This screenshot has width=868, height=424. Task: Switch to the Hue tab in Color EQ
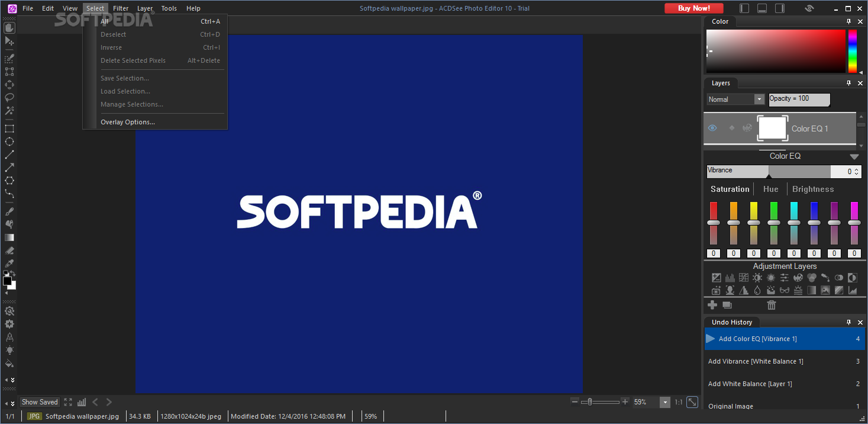click(771, 189)
